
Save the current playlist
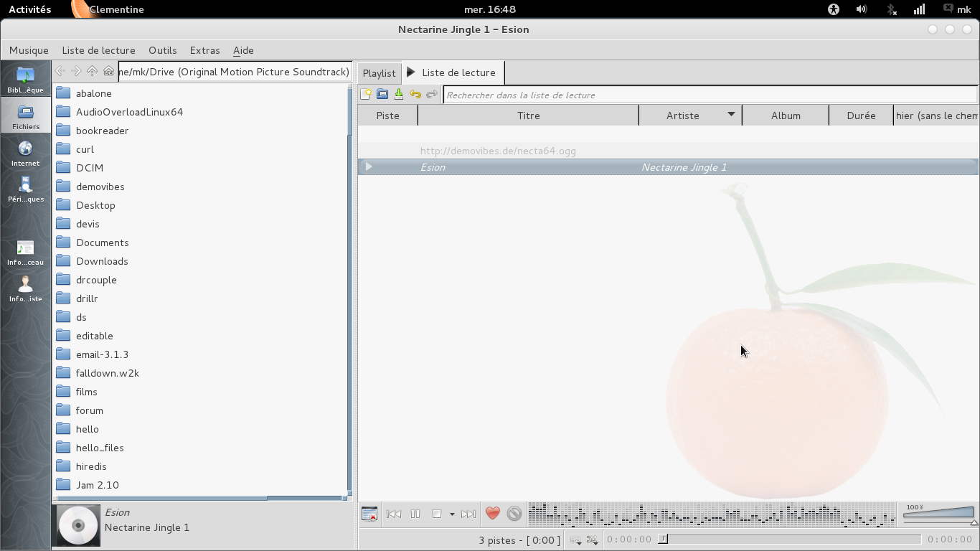(x=399, y=94)
